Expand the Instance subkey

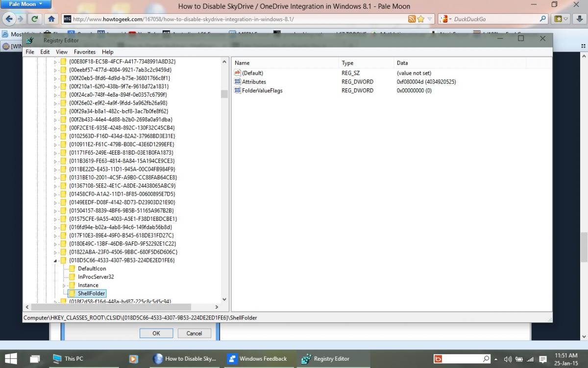(64, 286)
